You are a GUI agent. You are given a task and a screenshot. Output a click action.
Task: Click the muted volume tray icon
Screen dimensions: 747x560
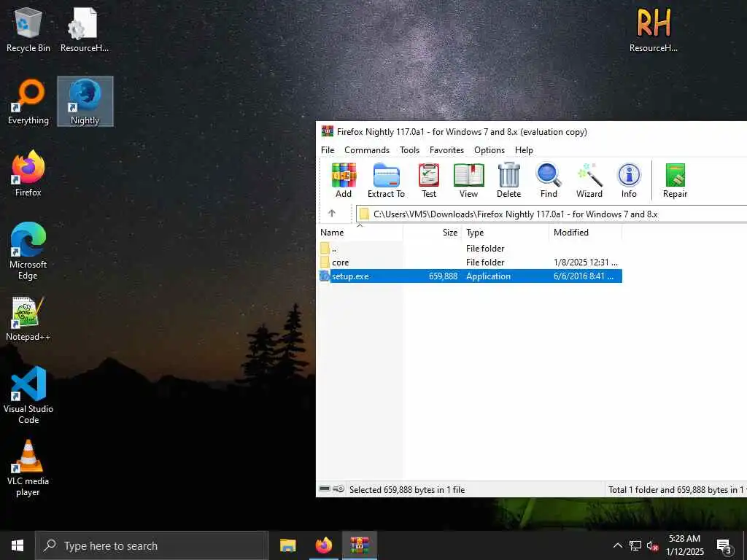(652, 545)
